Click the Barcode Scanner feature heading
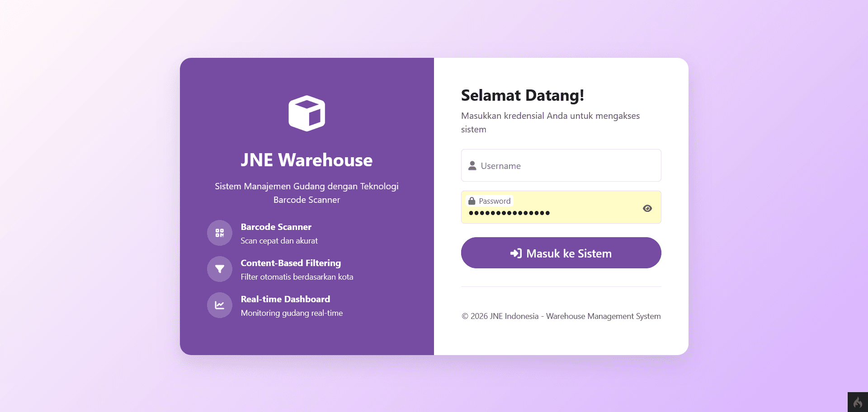The width and height of the screenshot is (868, 412). [x=276, y=227]
